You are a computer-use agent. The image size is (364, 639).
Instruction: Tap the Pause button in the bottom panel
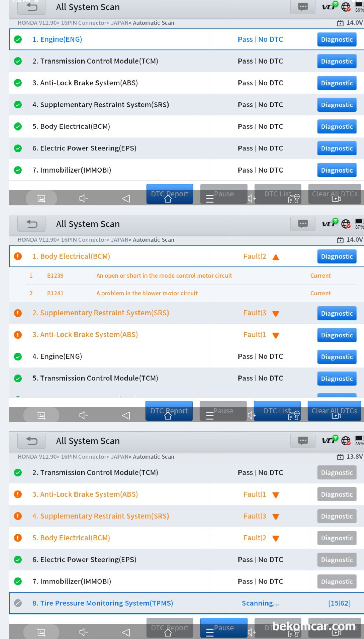tap(224, 628)
